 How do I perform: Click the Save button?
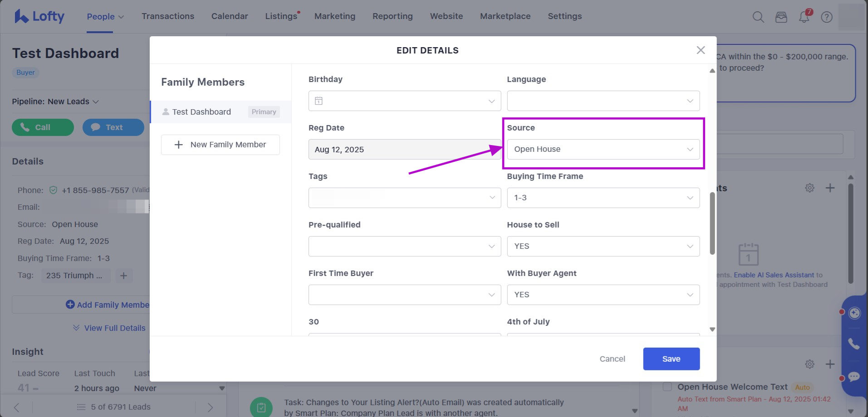coord(671,359)
